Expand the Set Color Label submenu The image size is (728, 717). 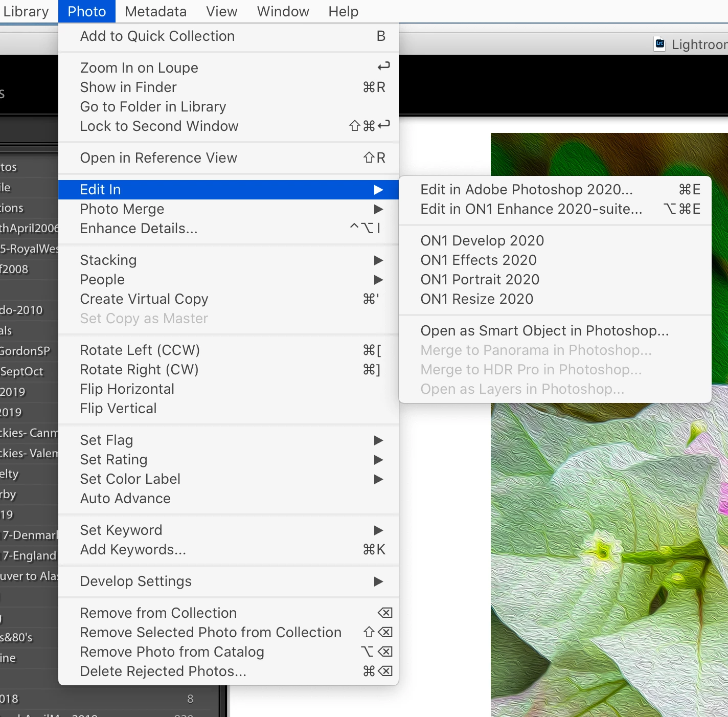[229, 479]
